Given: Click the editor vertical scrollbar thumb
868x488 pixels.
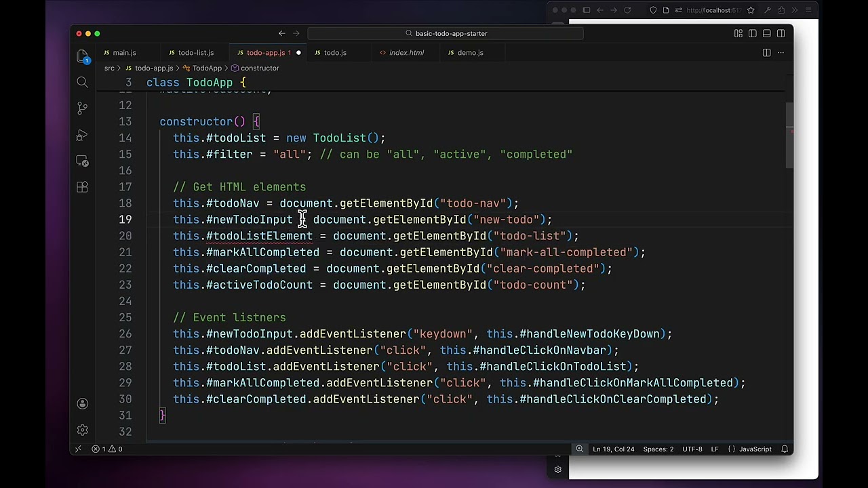Looking at the screenshot, I should pyautogui.click(x=789, y=136).
